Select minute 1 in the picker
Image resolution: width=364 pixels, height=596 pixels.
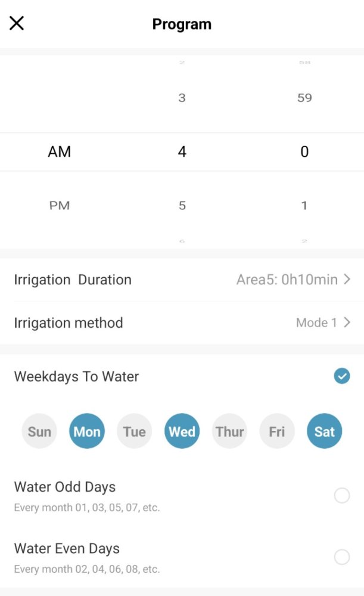point(304,205)
